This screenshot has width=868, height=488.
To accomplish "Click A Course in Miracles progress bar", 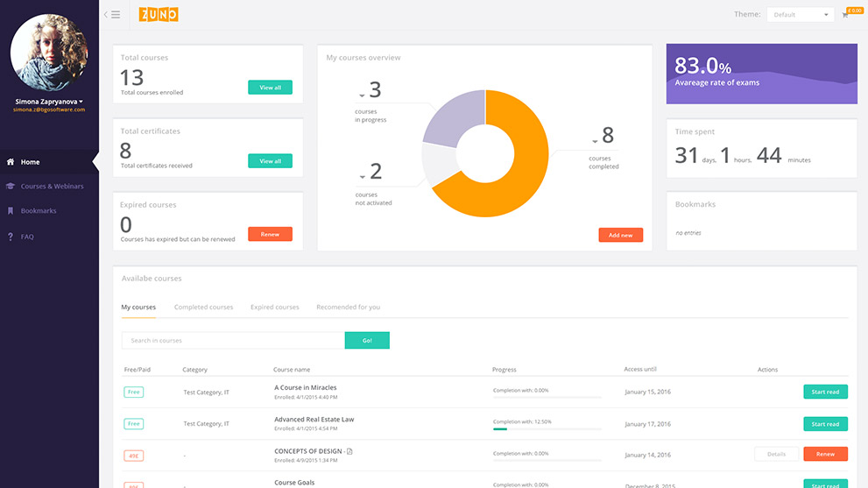I will click(547, 397).
